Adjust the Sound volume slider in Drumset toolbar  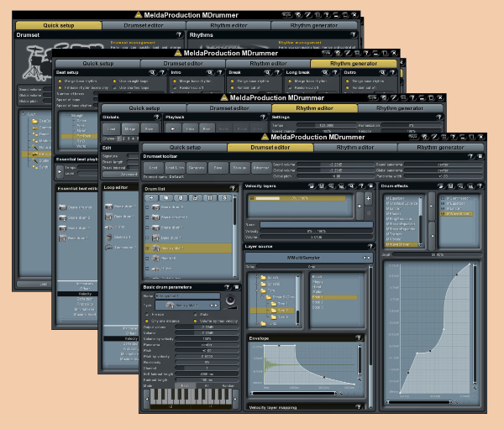click(x=335, y=165)
